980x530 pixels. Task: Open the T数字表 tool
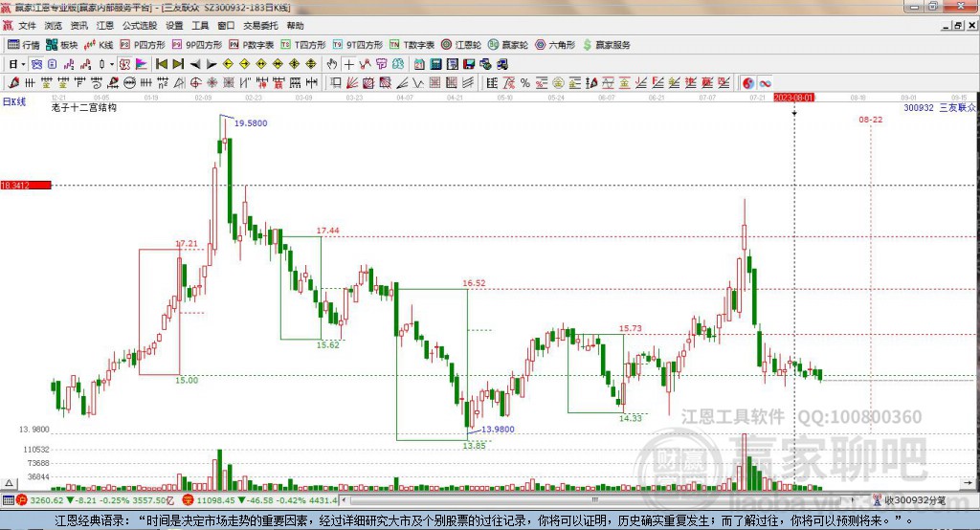point(412,45)
